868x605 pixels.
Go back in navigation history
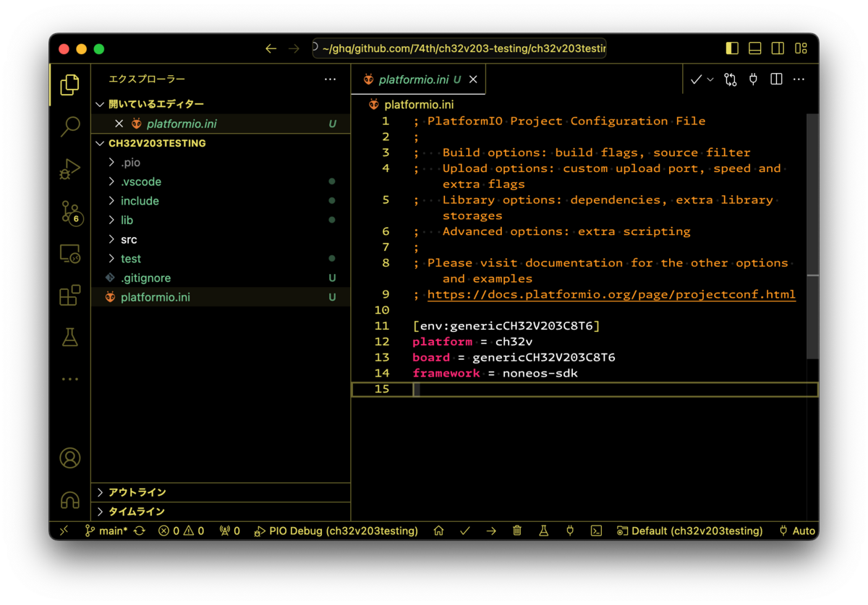(271, 48)
